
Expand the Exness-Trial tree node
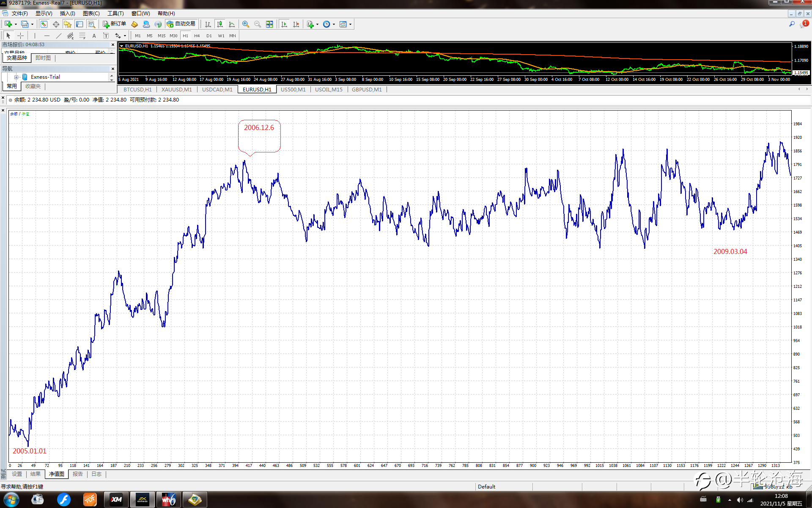16,77
